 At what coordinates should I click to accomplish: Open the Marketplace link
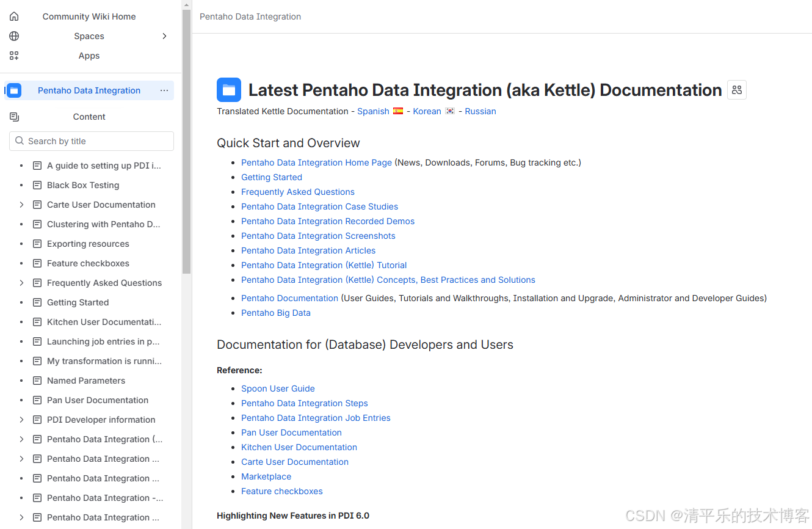click(x=266, y=476)
